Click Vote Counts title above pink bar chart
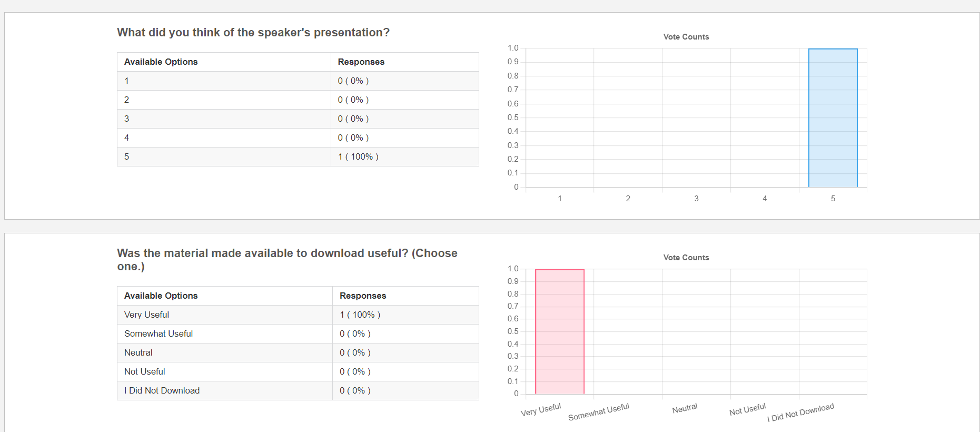 click(x=686, y=258)
